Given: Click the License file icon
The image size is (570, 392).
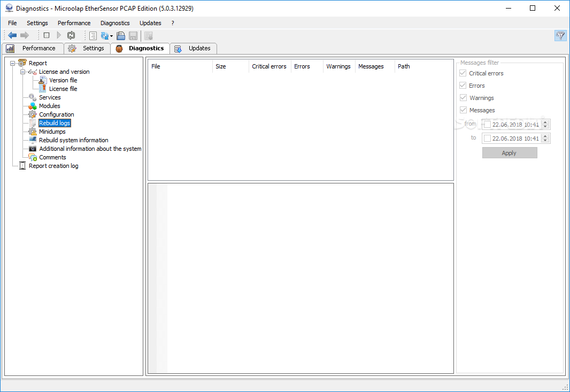Looking at the screenshot, I should 43,89.
